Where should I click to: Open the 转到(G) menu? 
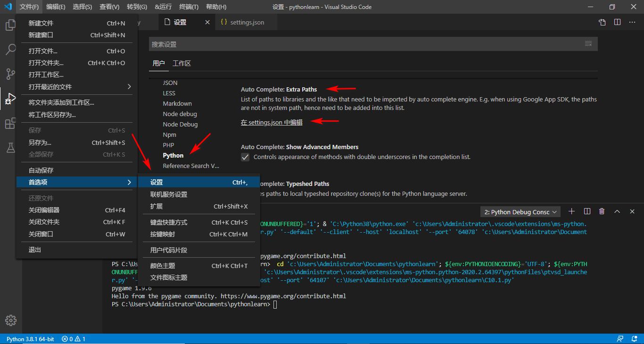(x=137, y=7)
